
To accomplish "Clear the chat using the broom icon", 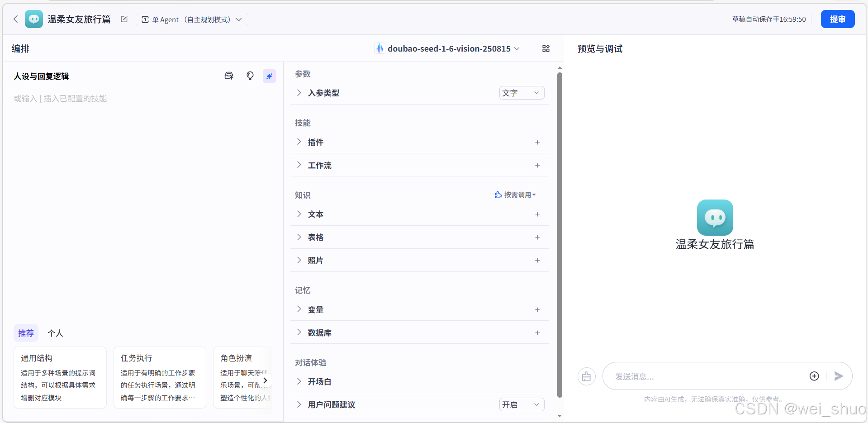I will [x=586, y=376].
